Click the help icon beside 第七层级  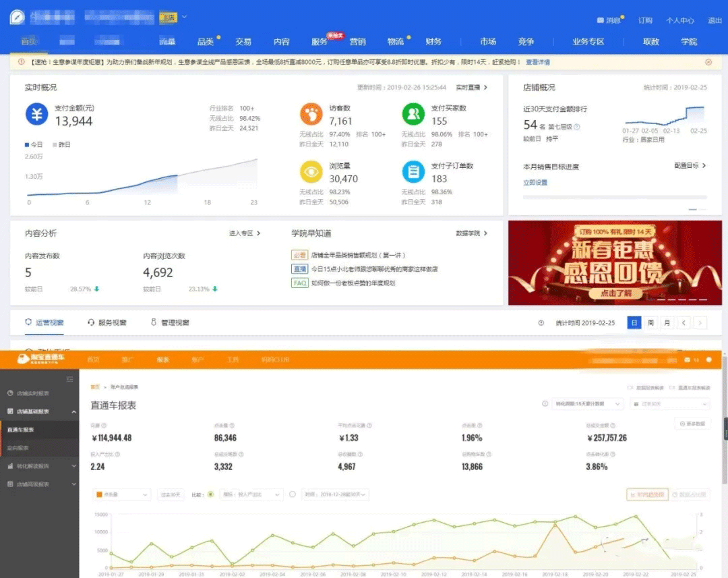(576, 126)
